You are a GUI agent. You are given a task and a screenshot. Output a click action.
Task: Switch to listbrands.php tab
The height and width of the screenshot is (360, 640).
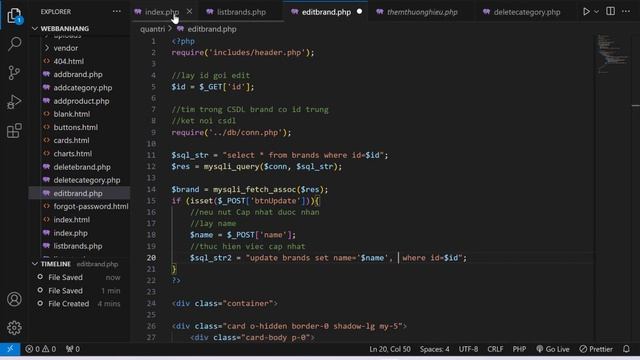coord(241,12)
